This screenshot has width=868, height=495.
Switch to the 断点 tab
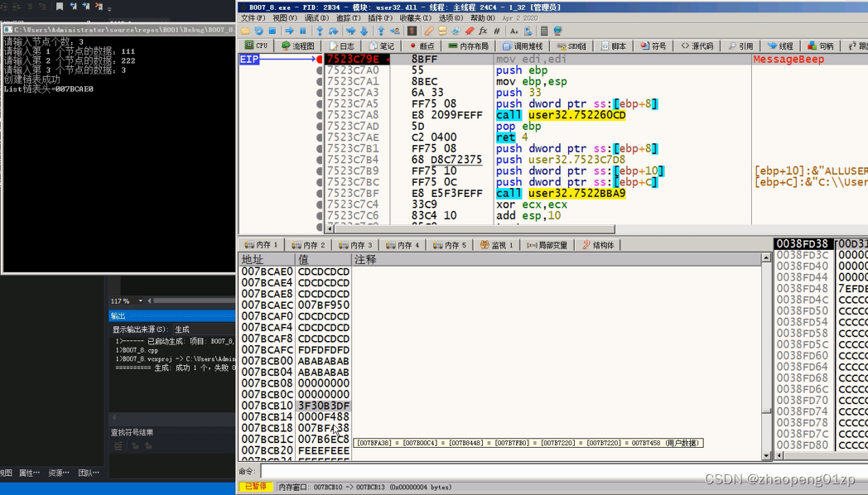[x=422, y=46]
